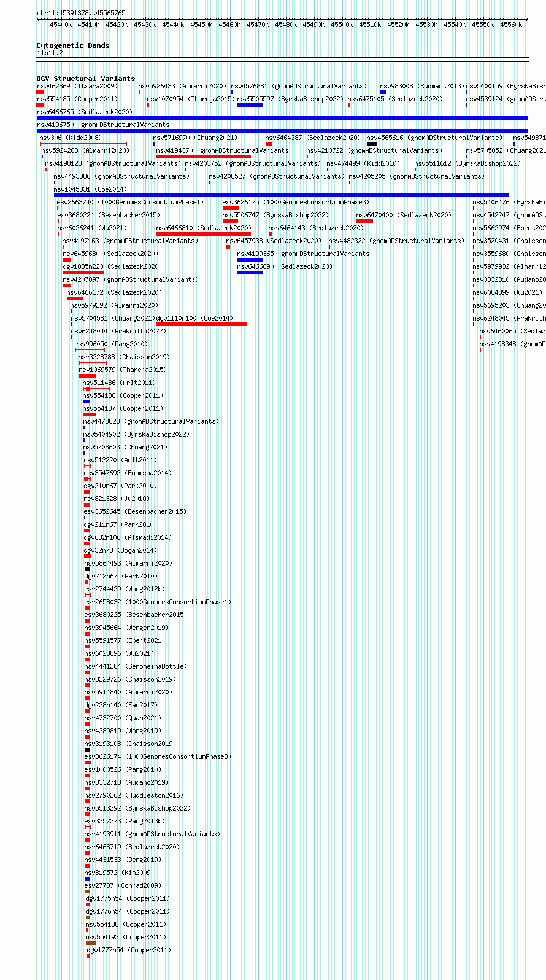Open variant nsv6457938 (Sedlazeck2020)
This screenshot has width=546, height=980.
click(273, 241)
